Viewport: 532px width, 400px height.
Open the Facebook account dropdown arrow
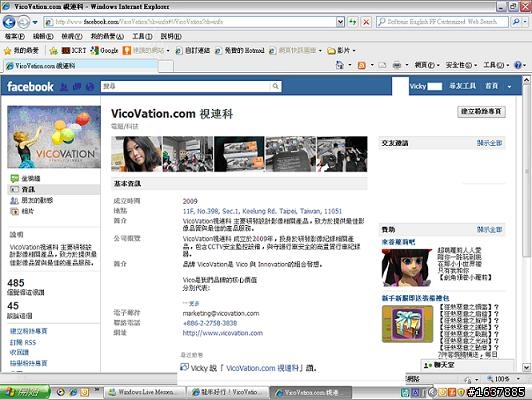click(509, 87)
